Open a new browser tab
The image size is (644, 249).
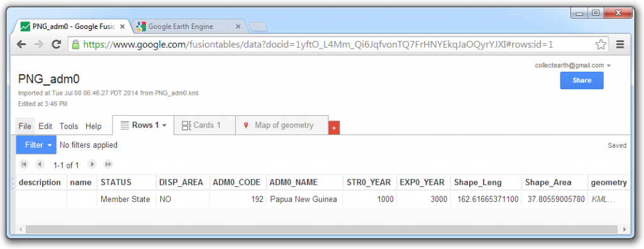click(x=258, y=27)
